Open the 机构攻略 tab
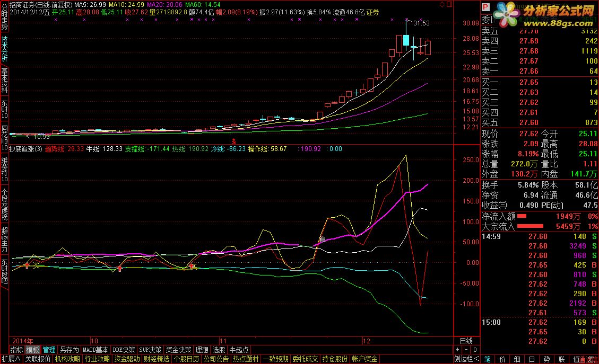This screenshot has width=599, height=364. point(67,359)
